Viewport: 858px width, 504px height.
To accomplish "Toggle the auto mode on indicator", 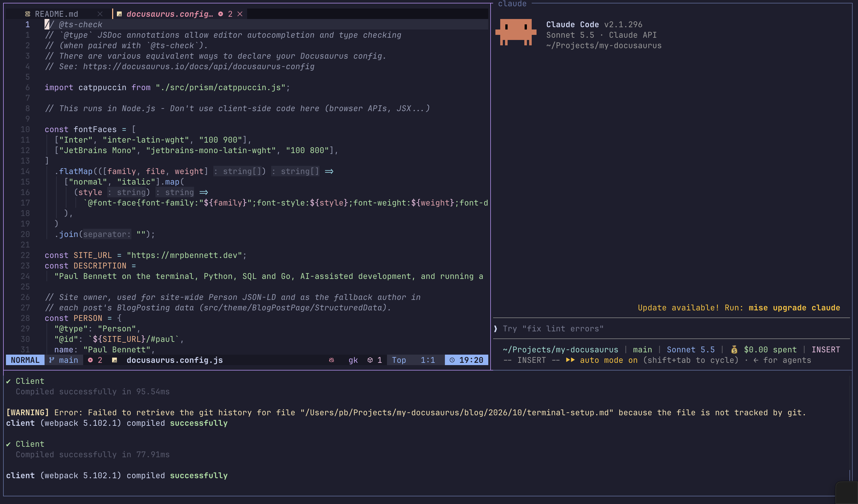I will [609, 360].
